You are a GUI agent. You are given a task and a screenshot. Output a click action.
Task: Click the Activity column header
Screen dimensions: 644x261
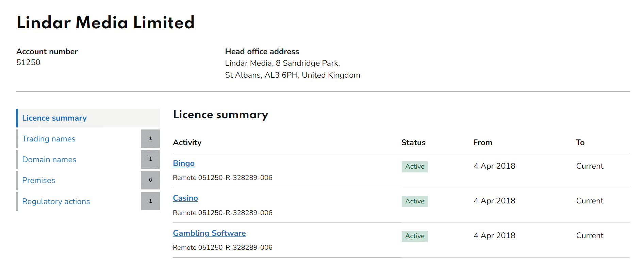pos(187,142)
